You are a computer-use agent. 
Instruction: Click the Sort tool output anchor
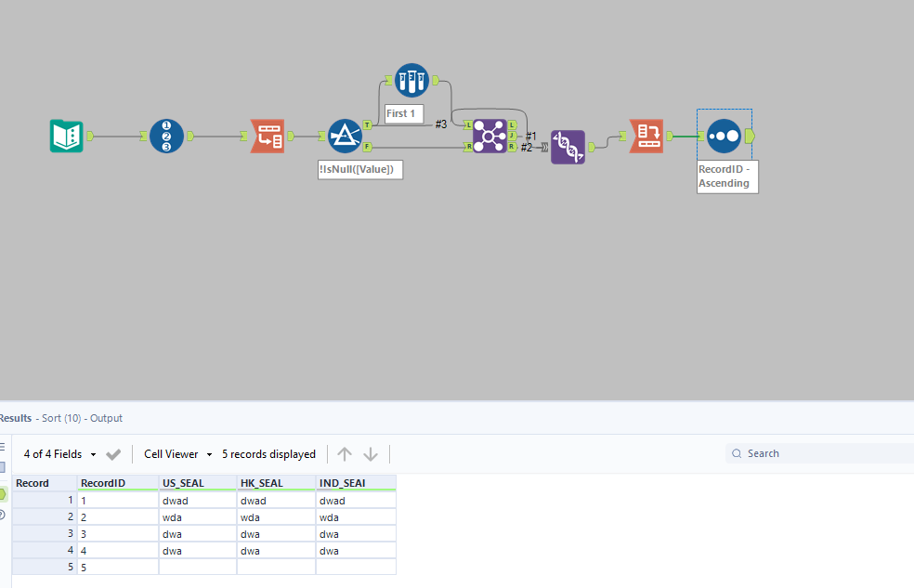(750, 136)
